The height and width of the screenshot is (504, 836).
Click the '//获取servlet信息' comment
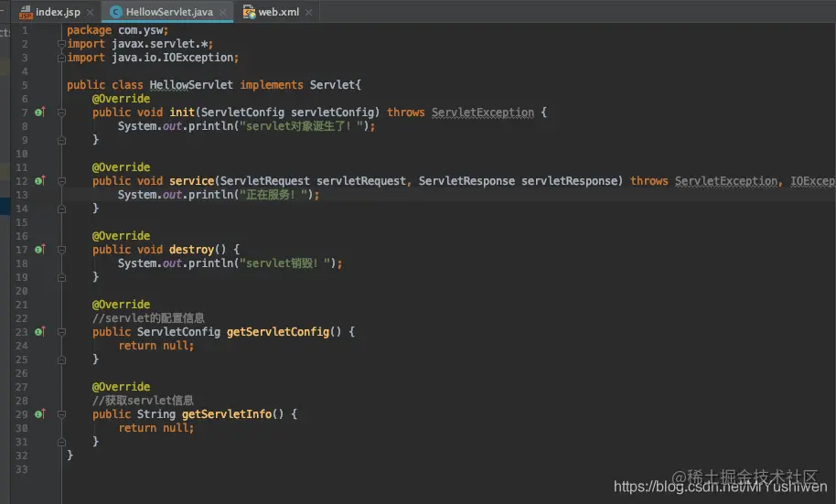(x=143, y=400)
